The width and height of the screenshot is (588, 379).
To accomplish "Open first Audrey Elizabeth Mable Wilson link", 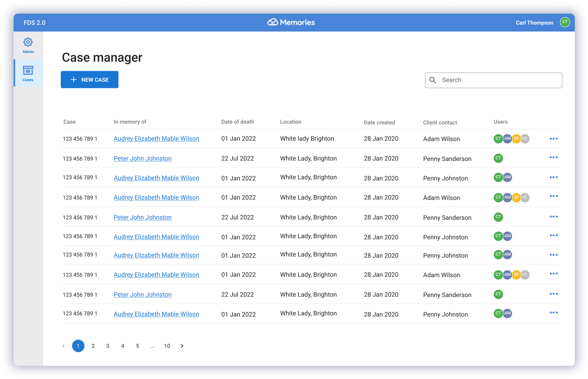I will tap(156, 139).
